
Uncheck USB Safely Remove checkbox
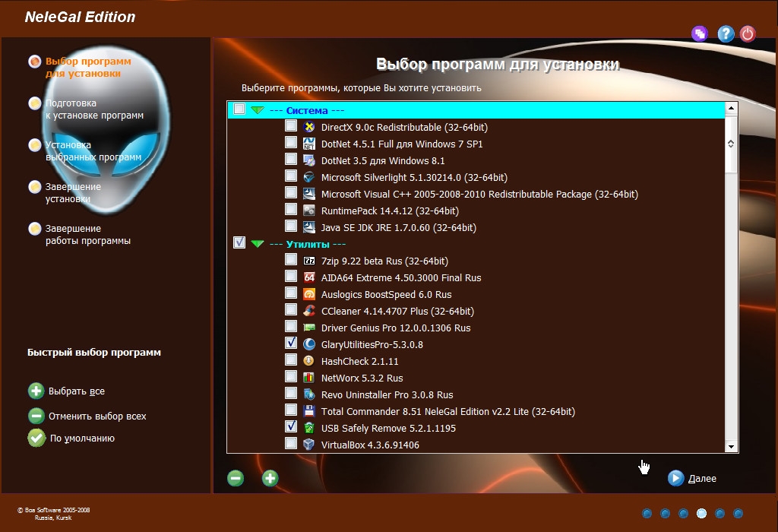[291, 427]
